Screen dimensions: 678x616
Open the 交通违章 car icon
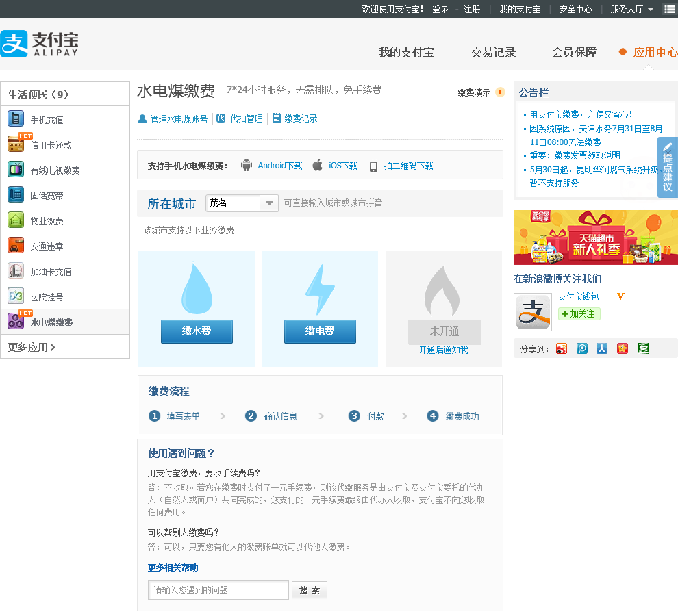16,245
